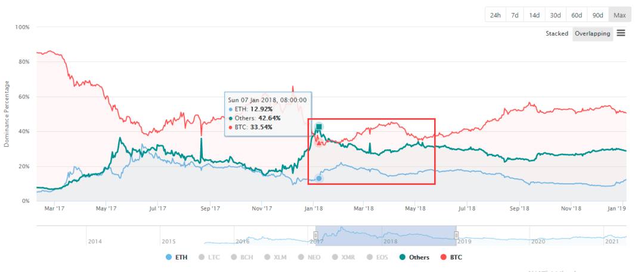The image size is (644, 272).
Task: Hide the BTC series via legend
Action: click(x=451, y=257)
